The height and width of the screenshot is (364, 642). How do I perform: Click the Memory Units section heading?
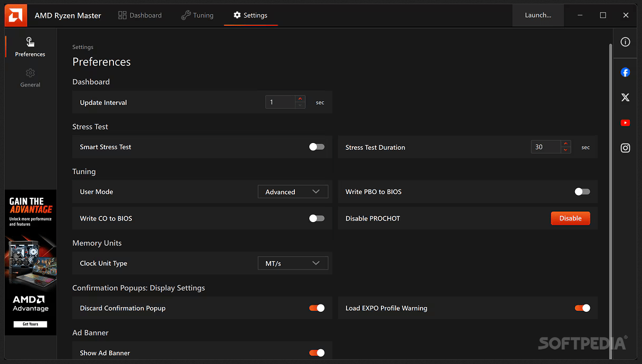pos(97,243)
